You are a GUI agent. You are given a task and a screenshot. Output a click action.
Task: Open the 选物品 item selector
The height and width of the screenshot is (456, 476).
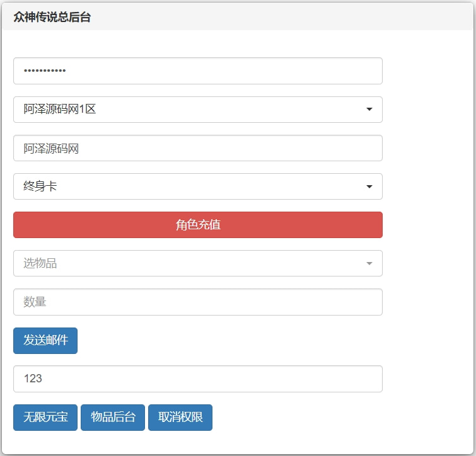pos(197,263)
